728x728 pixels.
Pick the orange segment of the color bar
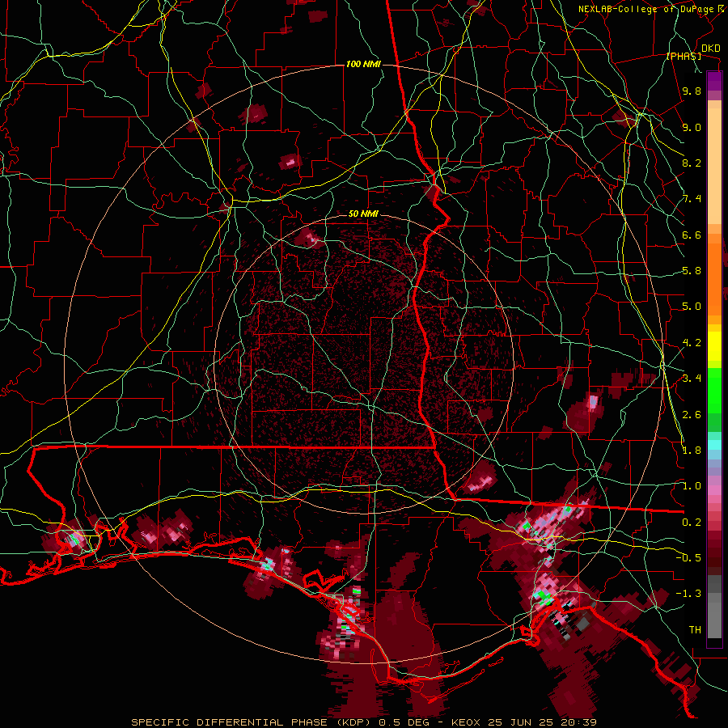point(714,278)
